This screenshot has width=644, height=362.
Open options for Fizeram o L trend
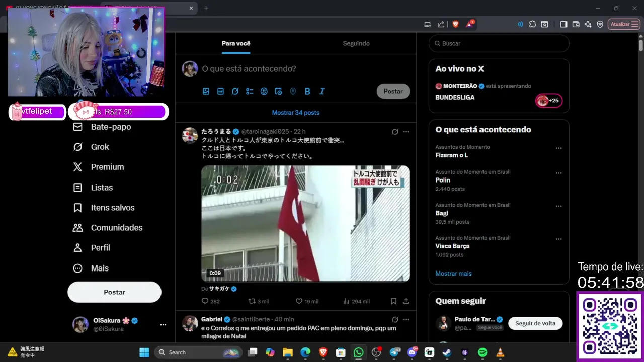pyautogui.click(x=558, y=148)
